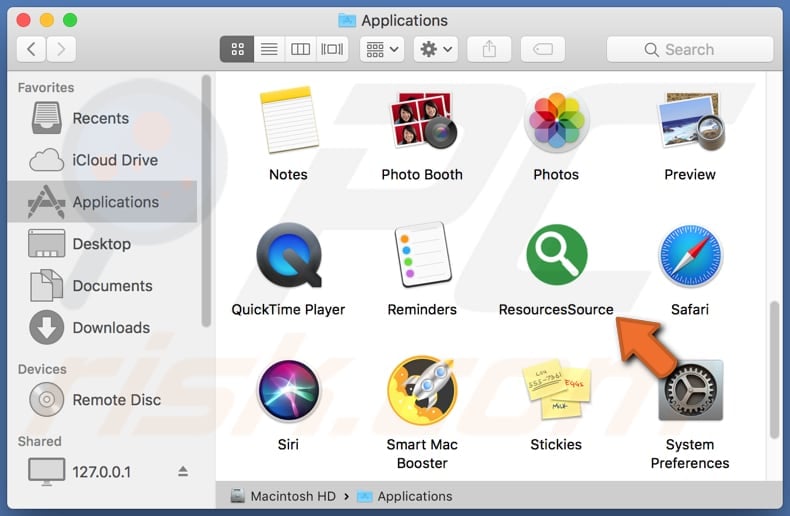
Task: Switch to list view
Action: coord(269,49)
